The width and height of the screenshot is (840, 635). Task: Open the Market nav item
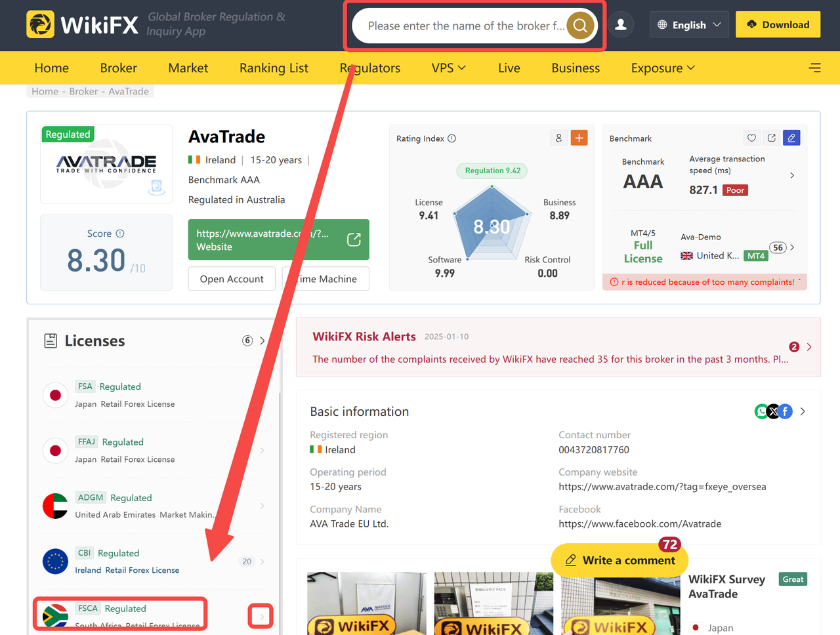point(188,68)
